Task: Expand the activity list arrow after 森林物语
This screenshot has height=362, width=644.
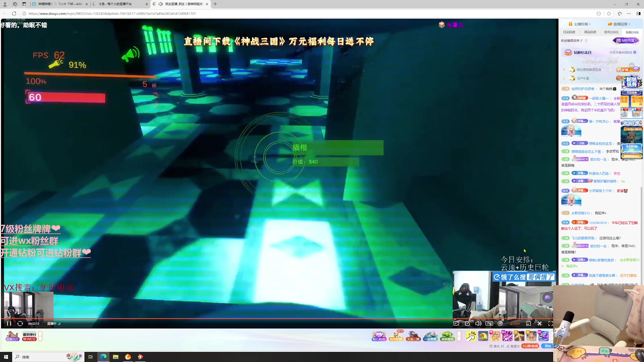Action: pos(459,336)
